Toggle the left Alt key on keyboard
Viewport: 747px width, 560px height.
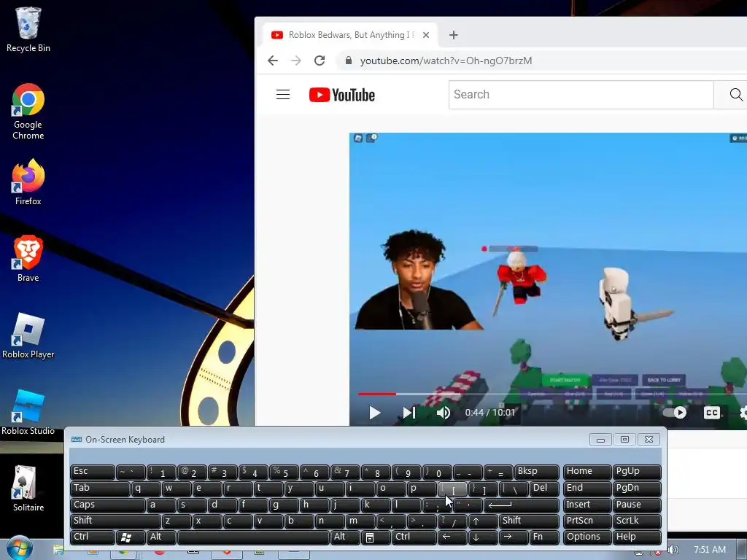[x=161, y=537]
